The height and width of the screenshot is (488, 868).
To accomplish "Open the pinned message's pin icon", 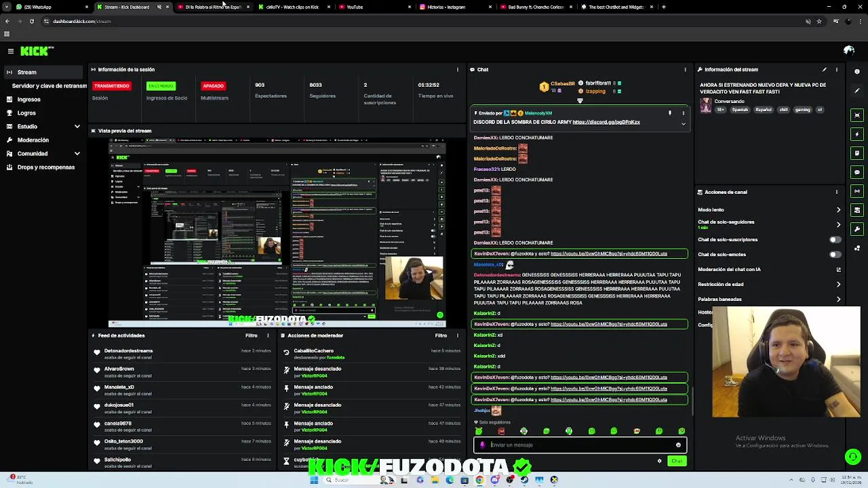I will [670, 113].
